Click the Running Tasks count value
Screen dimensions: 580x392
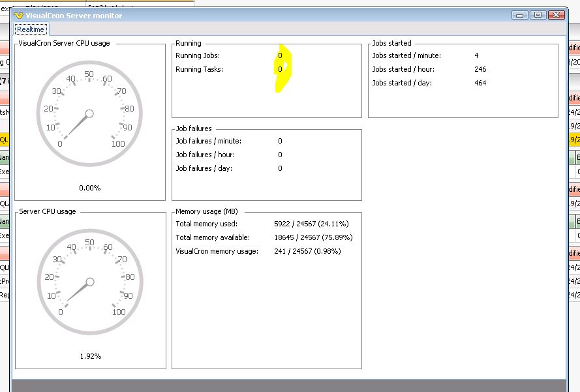pos(281,69)
